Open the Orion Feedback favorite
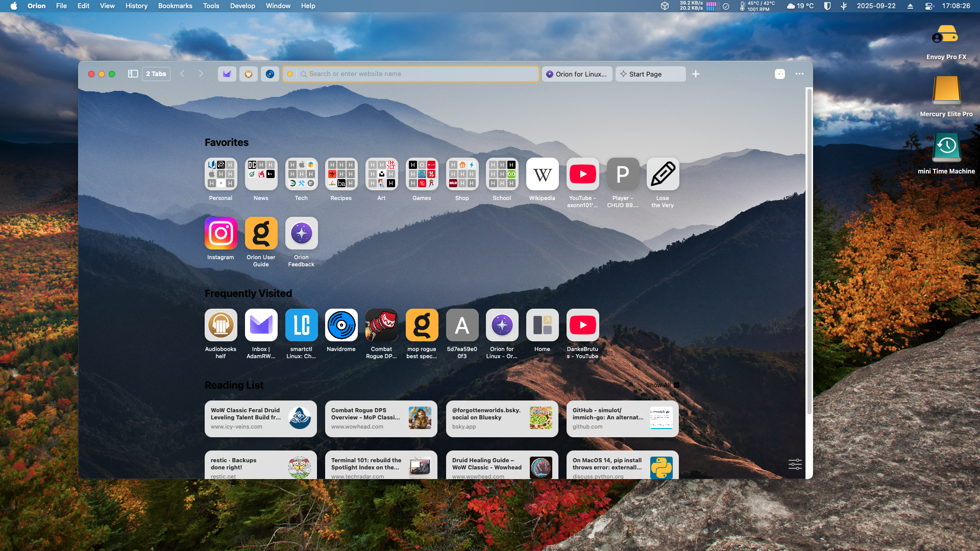 [301, 233]
